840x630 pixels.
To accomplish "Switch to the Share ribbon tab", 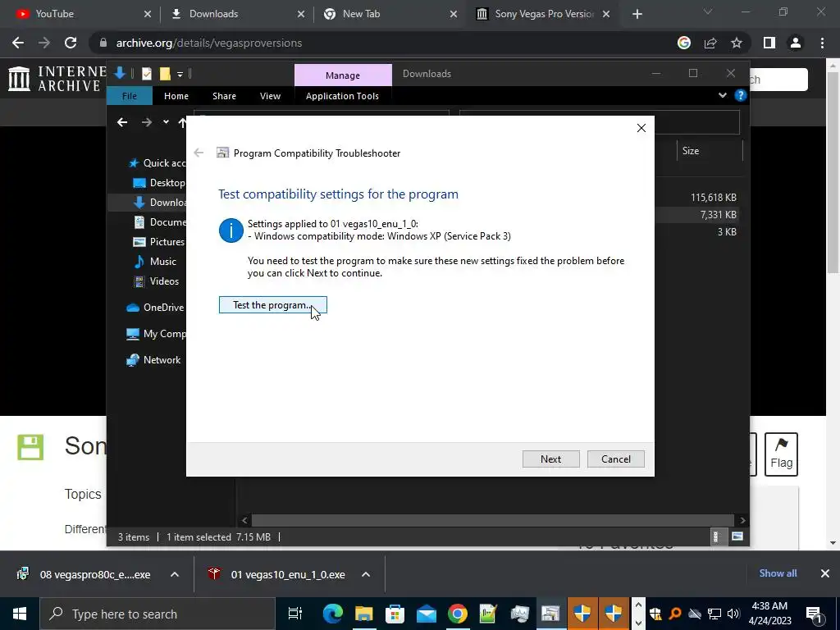I will [x=224, y=96].
